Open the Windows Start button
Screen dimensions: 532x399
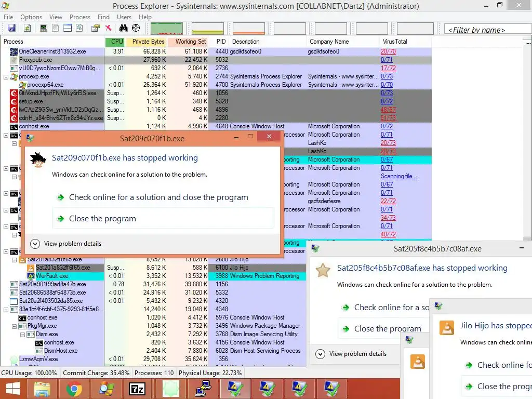point(13,389)
